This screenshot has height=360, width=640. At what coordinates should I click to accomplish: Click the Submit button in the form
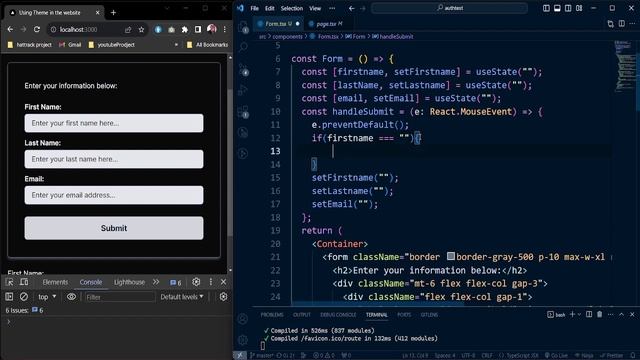pyautogui.click(x=114, y=228)
